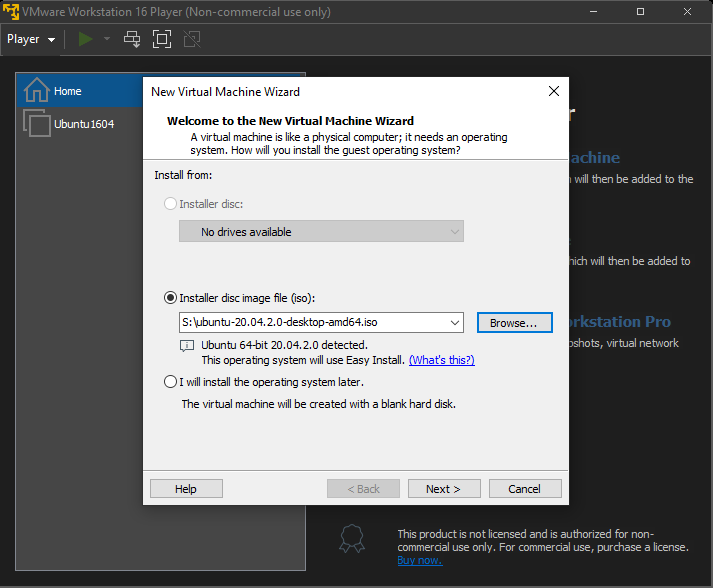Click the green Power On play icon

pos(85,39)
